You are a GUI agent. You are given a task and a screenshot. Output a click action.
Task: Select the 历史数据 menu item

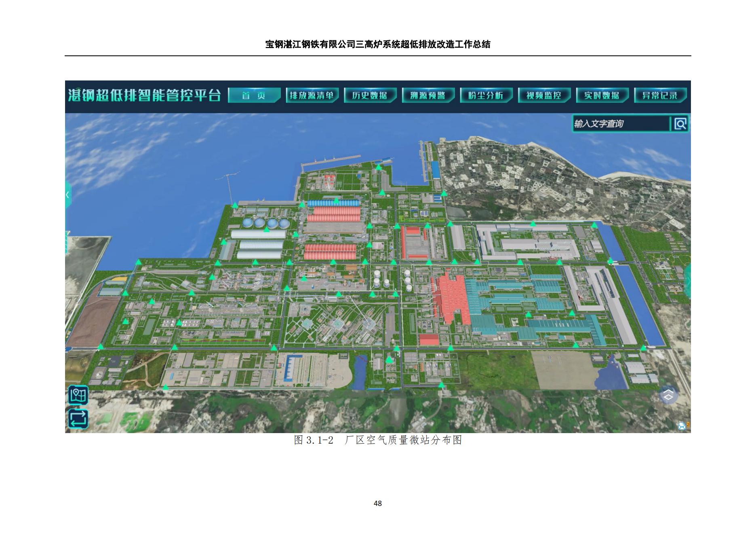[370, 95]
